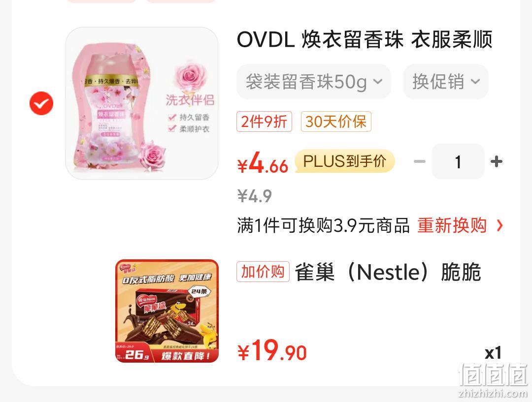Expand the 换促销 promotion dropdown
The image size is (532, 402).
(445, 82)
